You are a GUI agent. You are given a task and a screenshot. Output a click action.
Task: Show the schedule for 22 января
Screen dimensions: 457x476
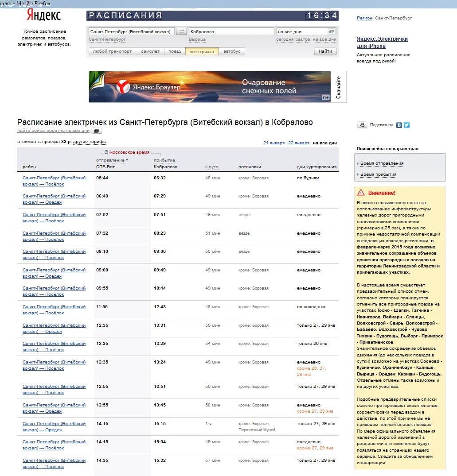click(299, 143)
